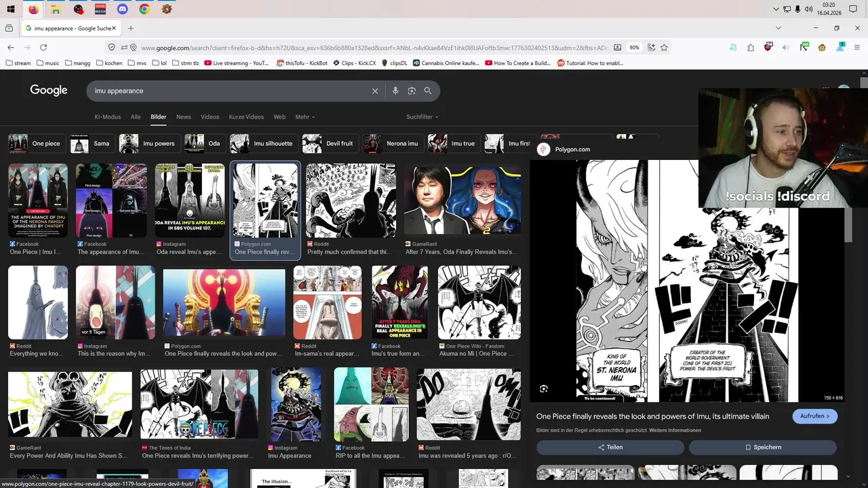
Task: Search inside image with Lens icon
Action: (544, 388)
